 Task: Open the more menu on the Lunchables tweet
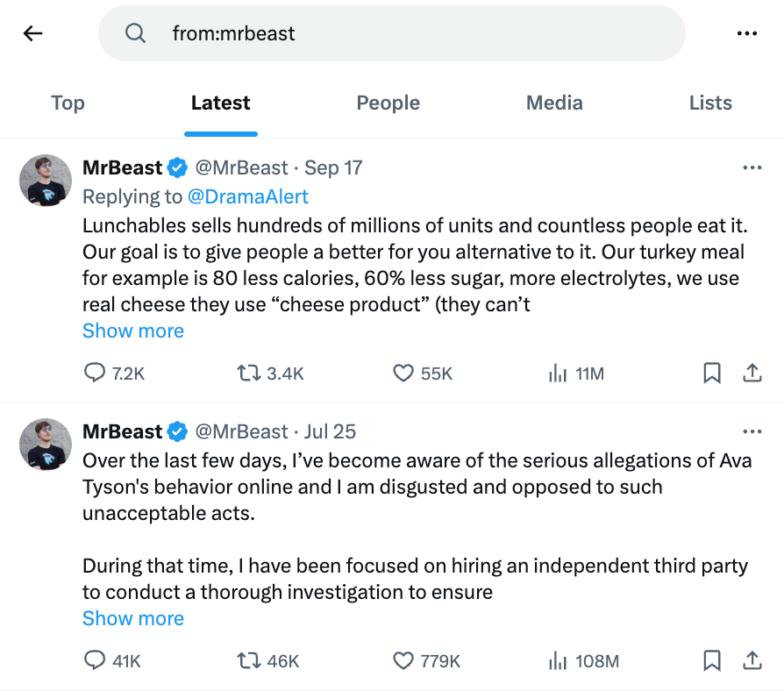pos(752,167)
